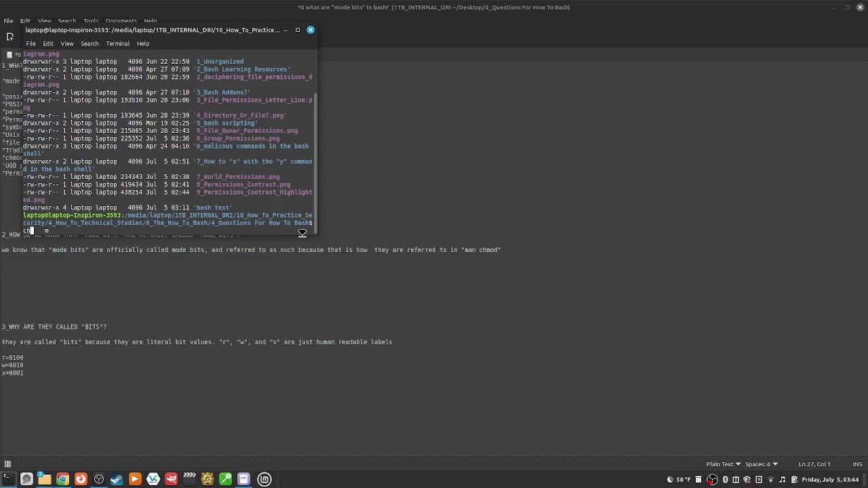This screenshot has width=868, height=488.
Task: Open the orange media player icon in taskbar
Action: point(135,479)
